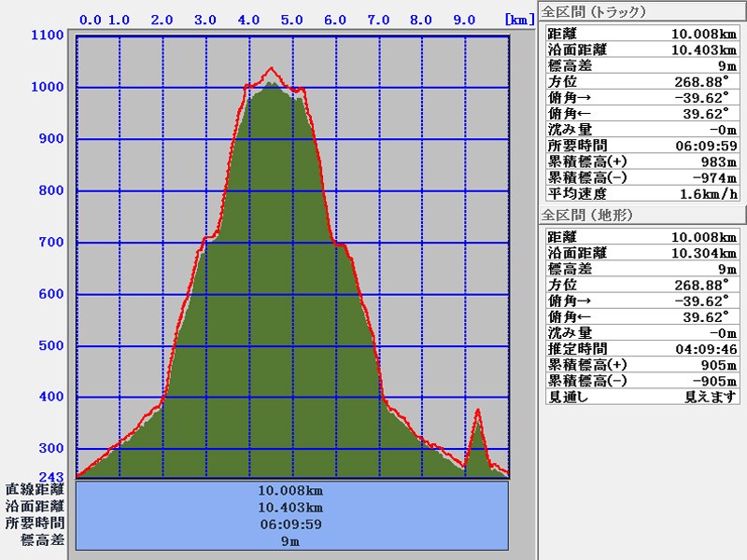This screenshot has height=560, width=747.
Task: Click 累積標高(+) 983m in the track panel
Action: point(641,161)
